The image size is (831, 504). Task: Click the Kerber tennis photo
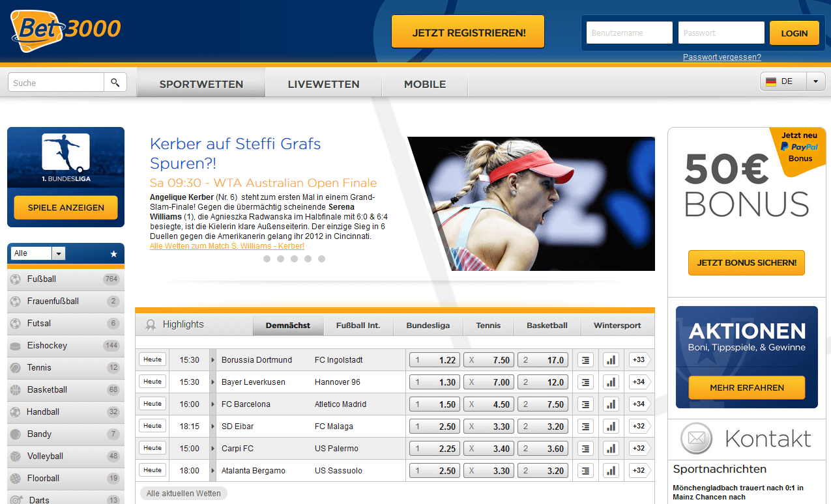531,203
